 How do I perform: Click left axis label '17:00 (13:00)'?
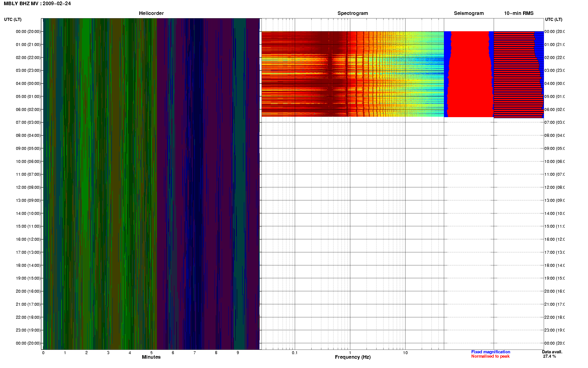pos(28,252)
